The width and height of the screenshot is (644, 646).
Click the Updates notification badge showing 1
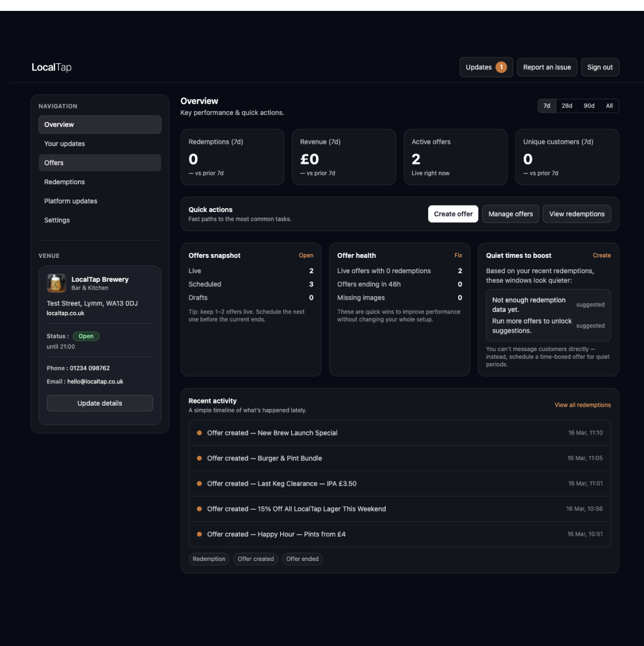click(501, 67)
